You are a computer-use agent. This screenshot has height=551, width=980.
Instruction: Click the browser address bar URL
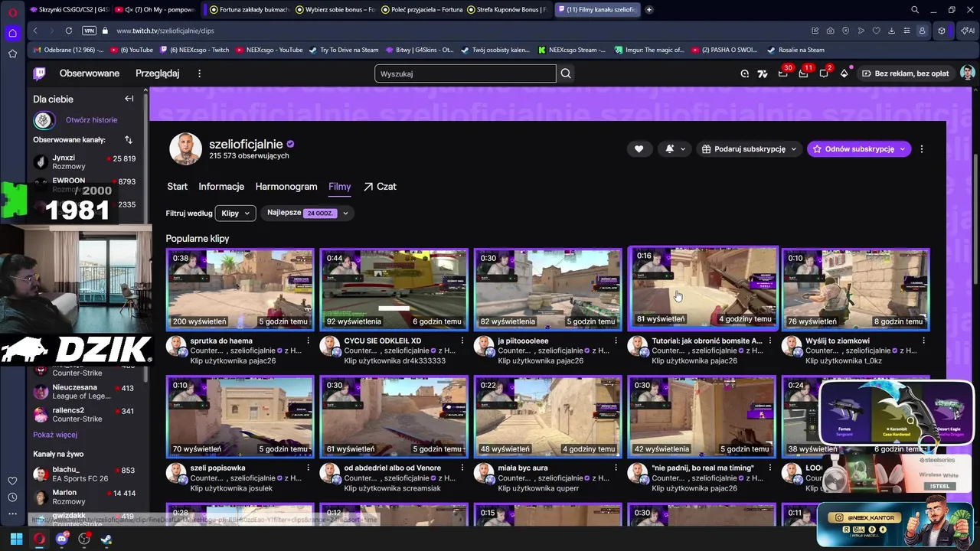click(165, 31)
